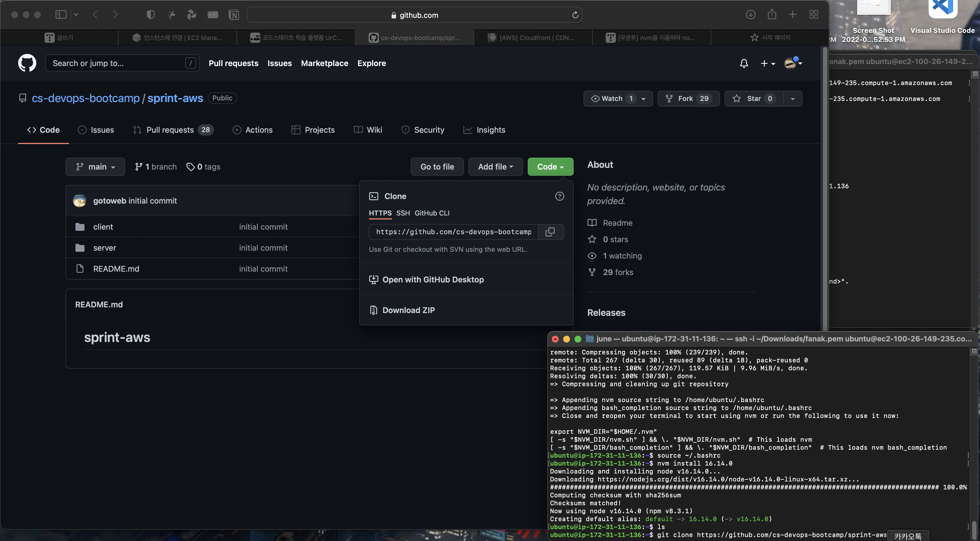This screenshot has height=541, width=980.
Task: Open README.md file in file list
Action: click(x=116, y=269)
